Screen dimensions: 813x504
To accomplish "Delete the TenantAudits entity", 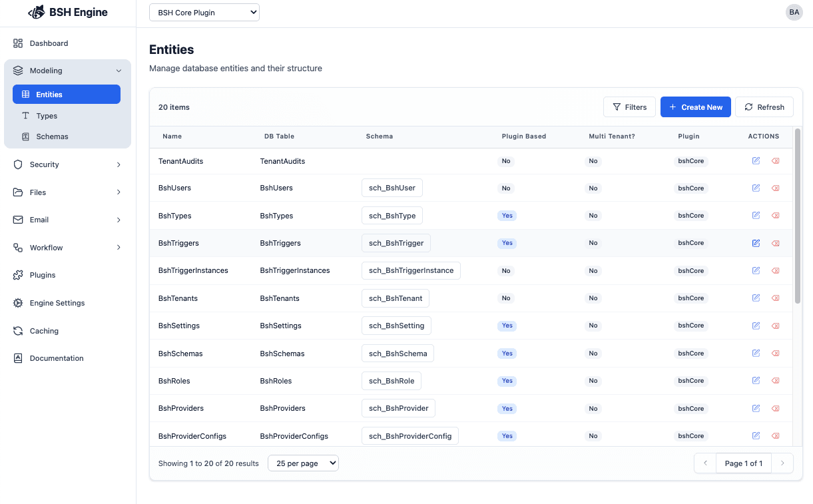I will click(x=775, y=161).
